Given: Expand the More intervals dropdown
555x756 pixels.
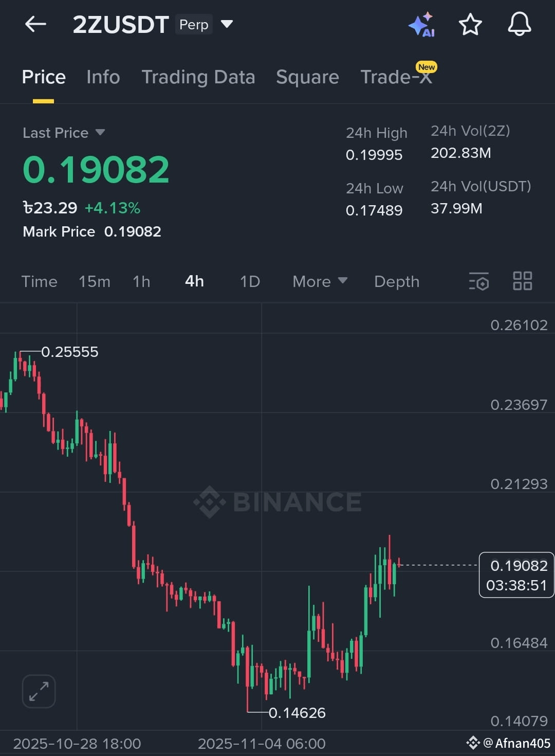Looking at the screenshot, I should [x=320, y=281].
